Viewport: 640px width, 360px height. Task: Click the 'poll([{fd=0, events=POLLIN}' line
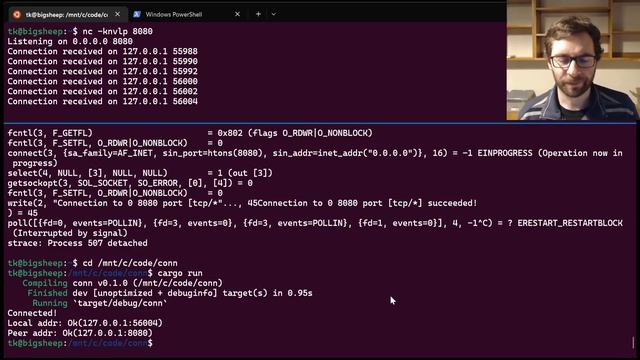click(x=315, y=223)
